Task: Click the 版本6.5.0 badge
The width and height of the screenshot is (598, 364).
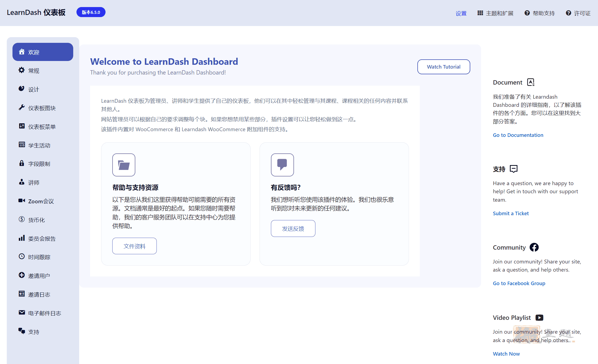Action: coord(91,12)
